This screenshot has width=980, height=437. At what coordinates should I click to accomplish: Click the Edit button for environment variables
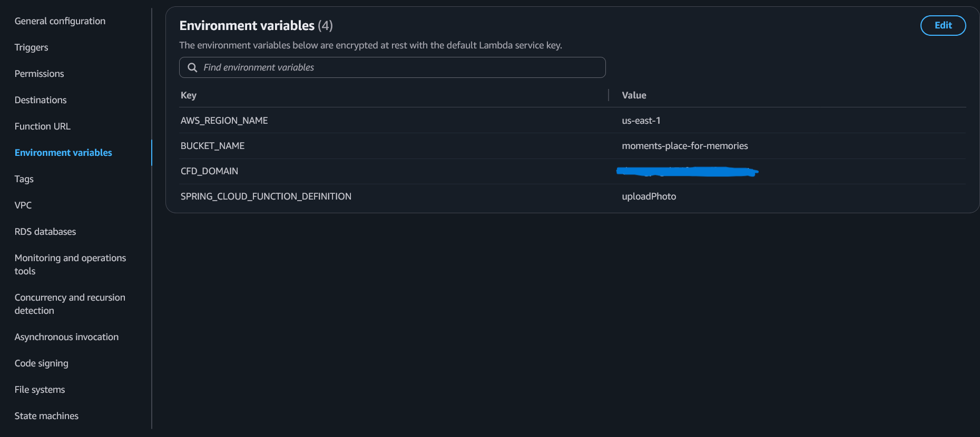943,25
